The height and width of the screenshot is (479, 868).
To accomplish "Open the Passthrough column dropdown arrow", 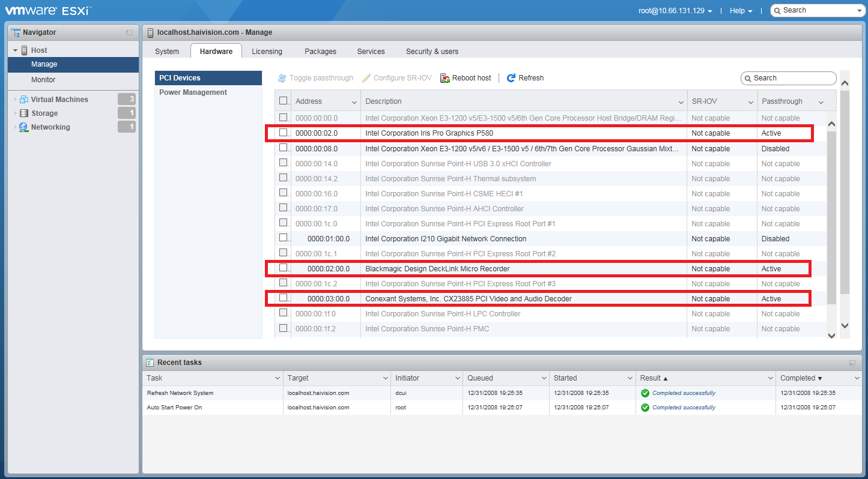I will [x=821, y=102].
